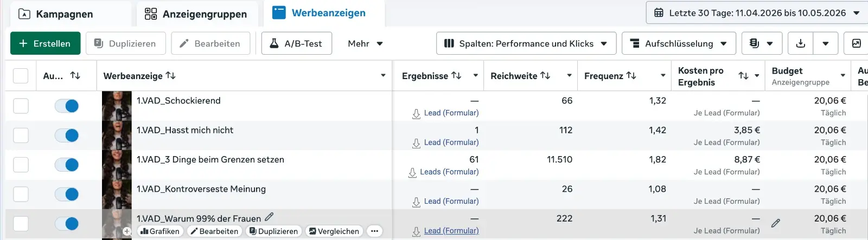The height and width of the screenshot is (240, 868).
Task: Open thumbnail of 1.VAD_Hasst mich nicht ad
Action: 117,135
